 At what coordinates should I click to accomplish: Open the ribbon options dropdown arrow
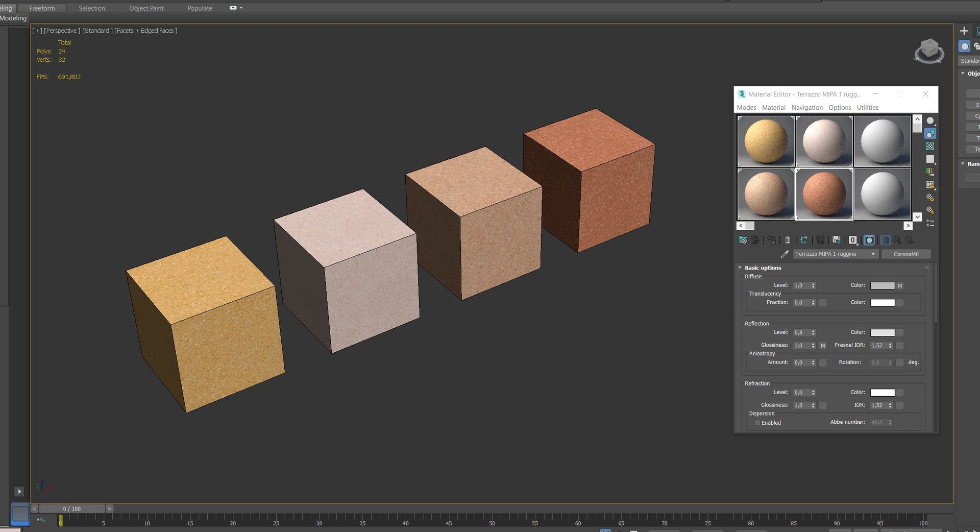[x=241, y=8]
